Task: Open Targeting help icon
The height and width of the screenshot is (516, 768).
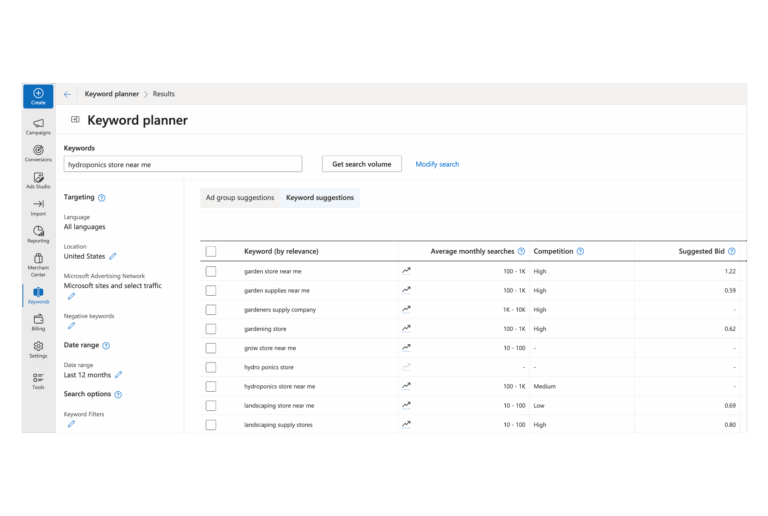Action: pyautogui.click(x=101, y=198)
